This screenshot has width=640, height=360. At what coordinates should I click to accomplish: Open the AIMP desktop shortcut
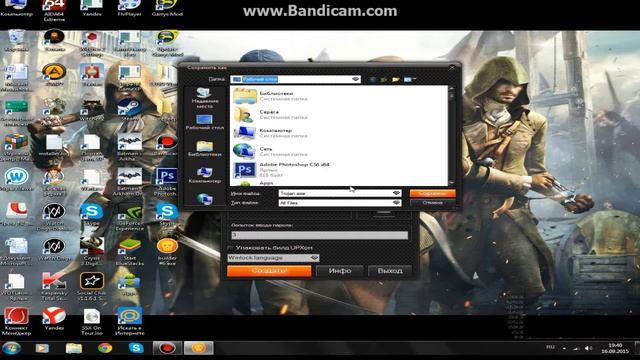coord(54,75)
